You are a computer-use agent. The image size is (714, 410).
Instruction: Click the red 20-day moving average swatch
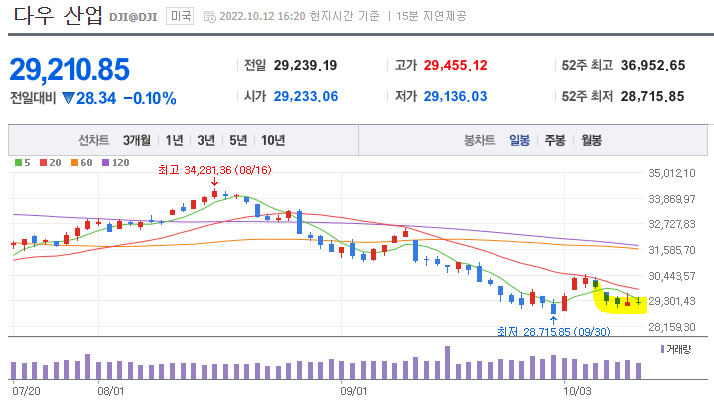click(43, 163)
